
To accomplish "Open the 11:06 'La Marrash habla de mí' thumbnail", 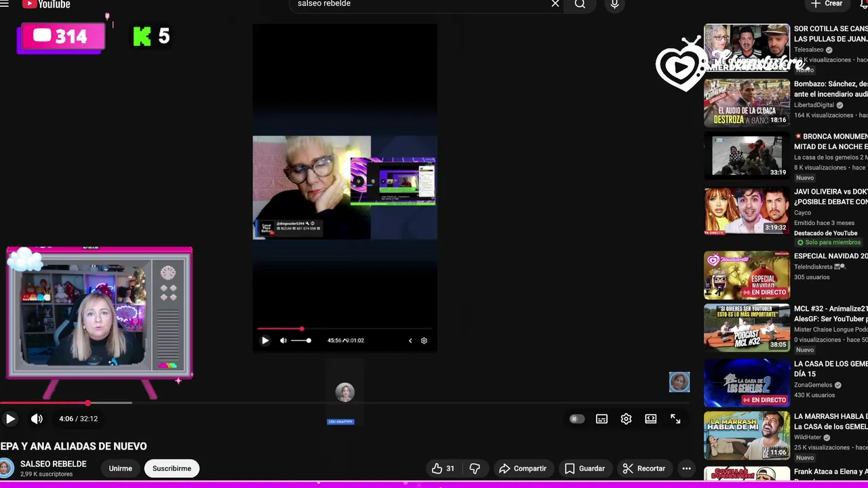I will (747, 435).
